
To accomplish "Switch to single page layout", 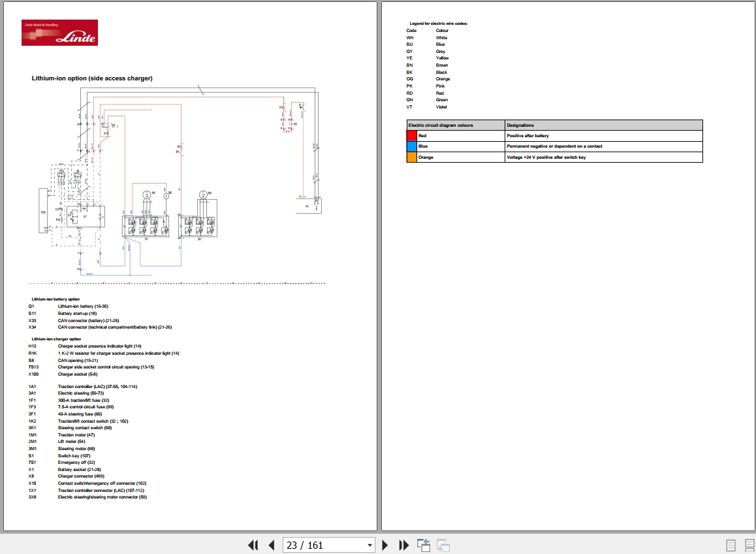I will (x=731, y=546).
